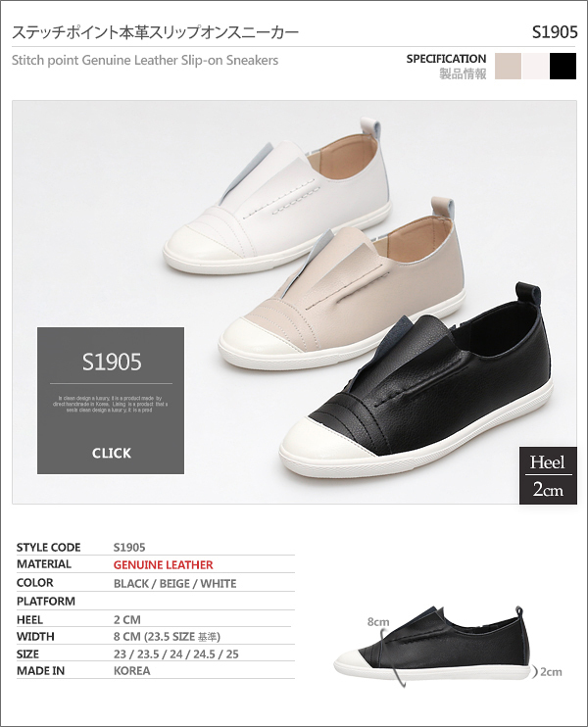Click the small black sneaker dimension diagram

(431, 645)
